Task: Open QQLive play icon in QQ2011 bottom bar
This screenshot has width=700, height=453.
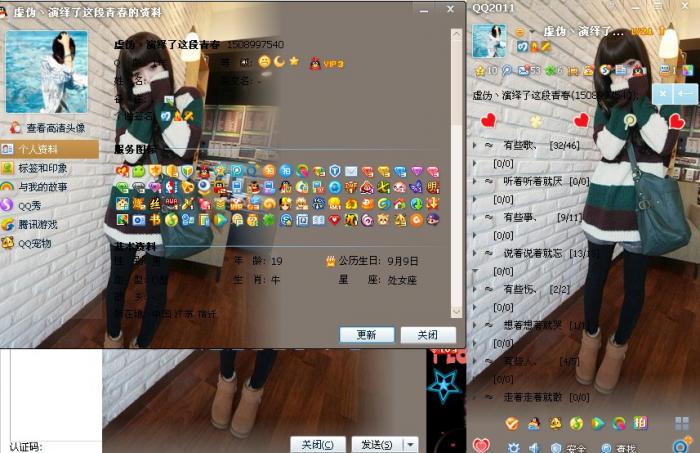Action: (x=598, y=423)
